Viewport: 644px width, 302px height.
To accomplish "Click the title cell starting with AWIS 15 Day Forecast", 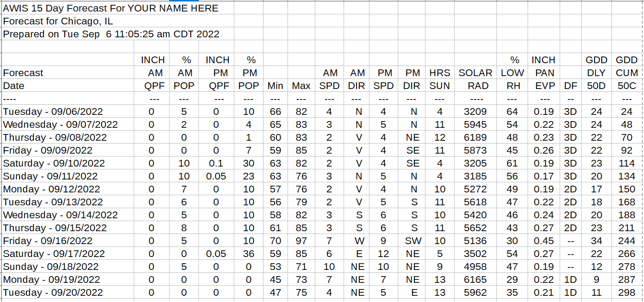I will tap(111, 8).
